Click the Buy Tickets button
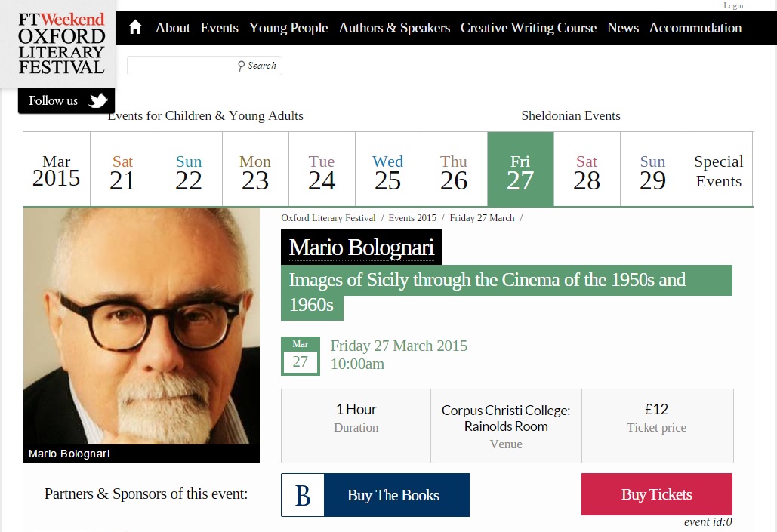The image size is (777, 532). coord(657,494)
